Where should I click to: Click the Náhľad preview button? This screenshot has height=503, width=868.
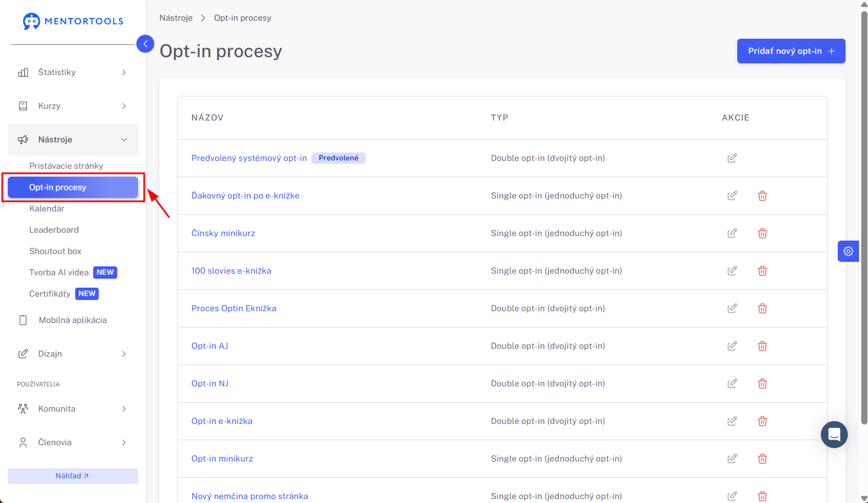coord(73,476)
